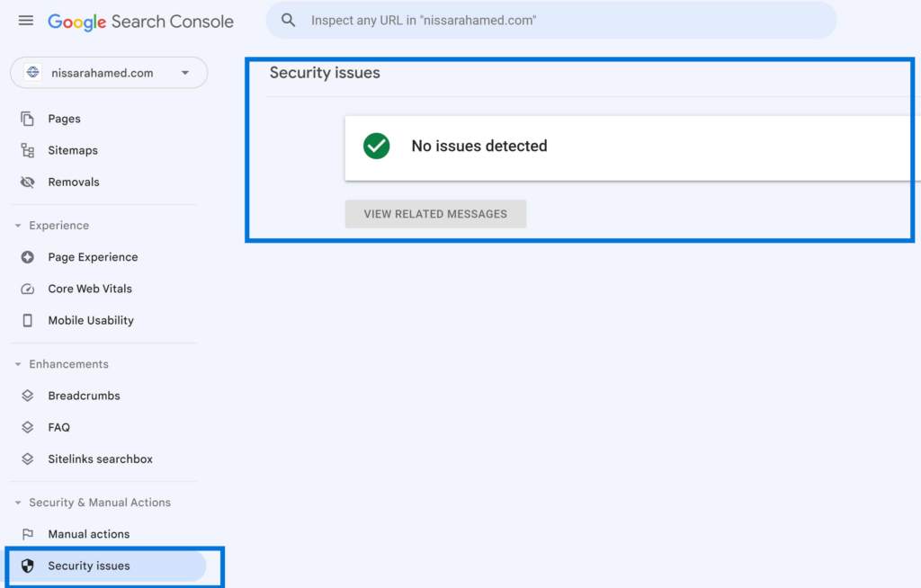Collapse the Experience section
Image resolution: width=921 pixels, height=588 pixels.
16,225
